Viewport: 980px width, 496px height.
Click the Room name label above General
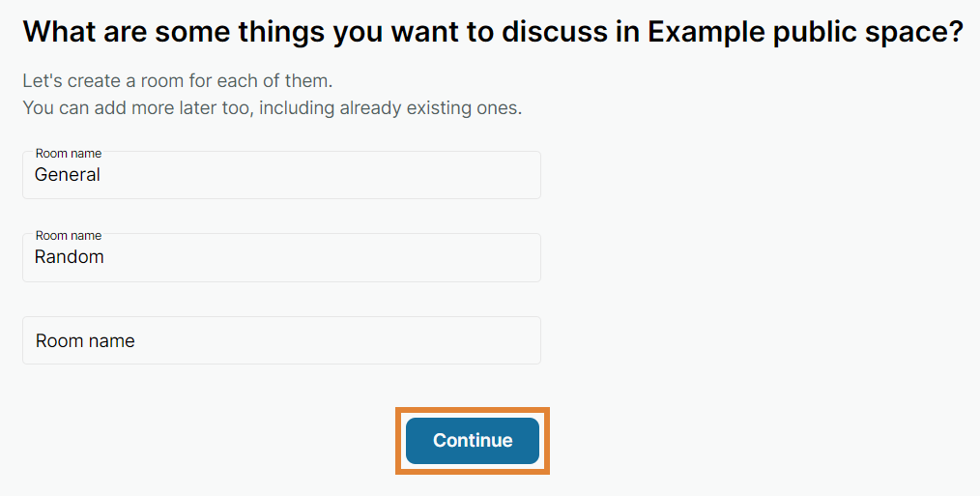point(68,153)
